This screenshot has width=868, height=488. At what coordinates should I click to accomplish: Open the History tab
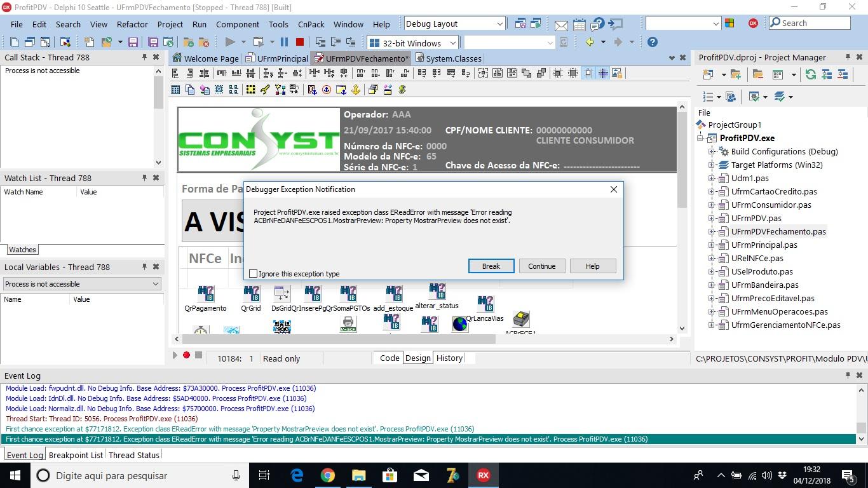[449, 358]
